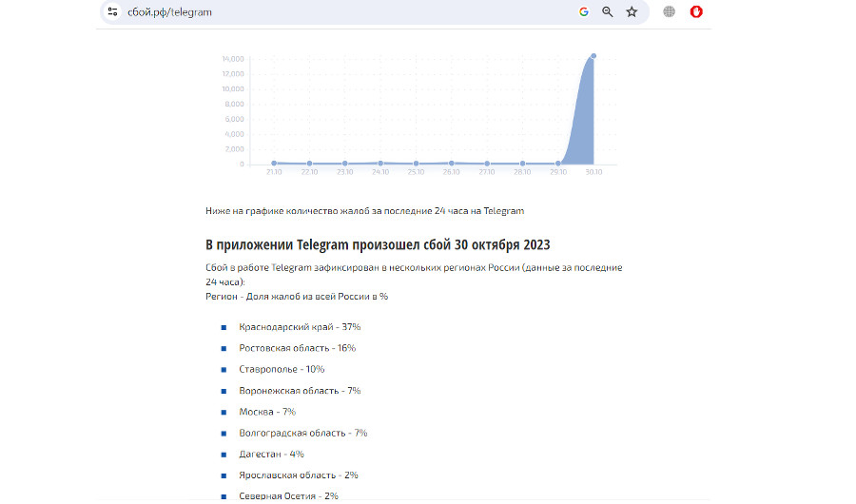Click the red hand extension icon
The width and height of the screenshot is (856, 504).
tap(696, 12)
